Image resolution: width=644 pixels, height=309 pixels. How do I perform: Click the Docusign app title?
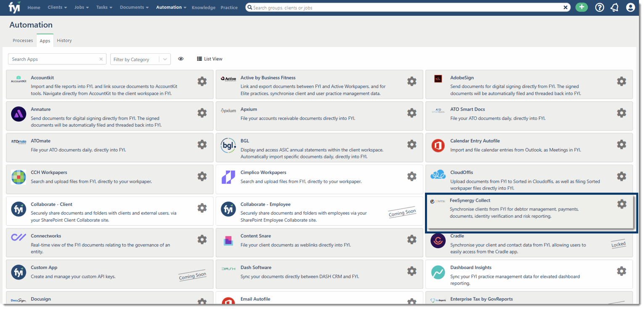tap(41, 299)
